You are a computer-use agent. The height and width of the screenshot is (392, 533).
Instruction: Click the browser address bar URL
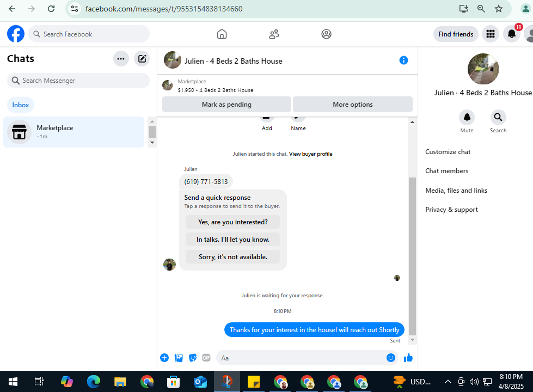click(164, 9)
